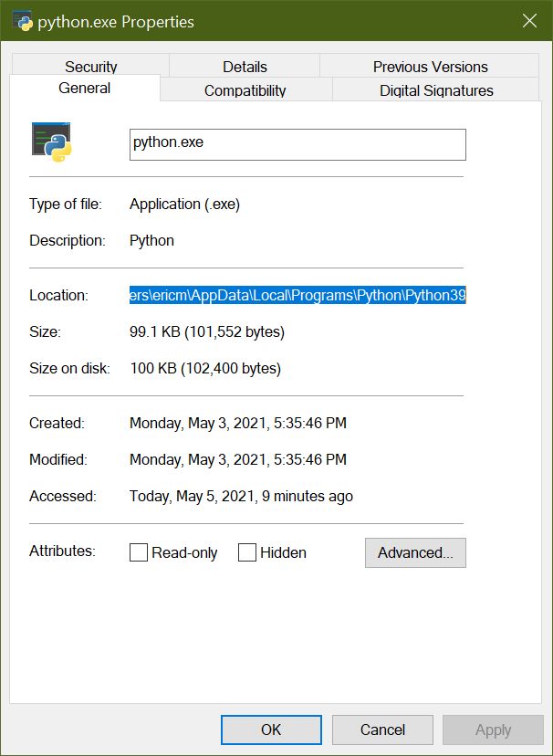Click the Location: label
Screen dimensions: 553x756
point(58,295)
